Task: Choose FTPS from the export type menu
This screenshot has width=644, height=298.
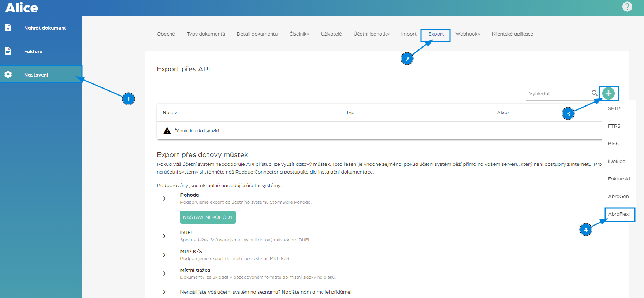Action: click(x=614, y=126)
